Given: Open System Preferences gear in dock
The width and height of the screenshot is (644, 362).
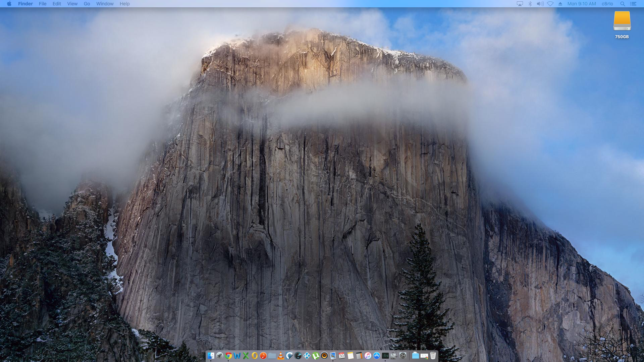Looking at the screenshot, I should pos(403,356).
